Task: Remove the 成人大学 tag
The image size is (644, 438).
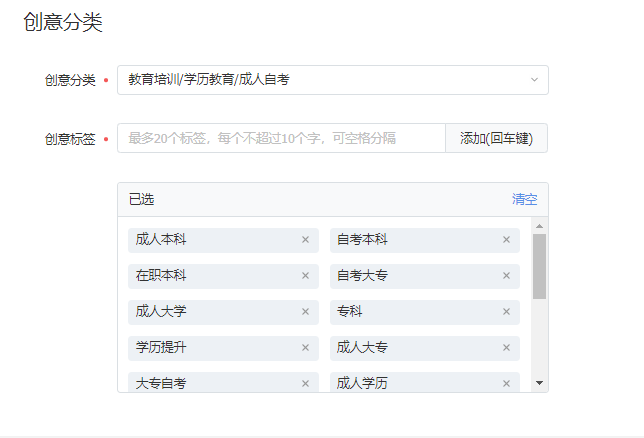Action: click(305, 312)
